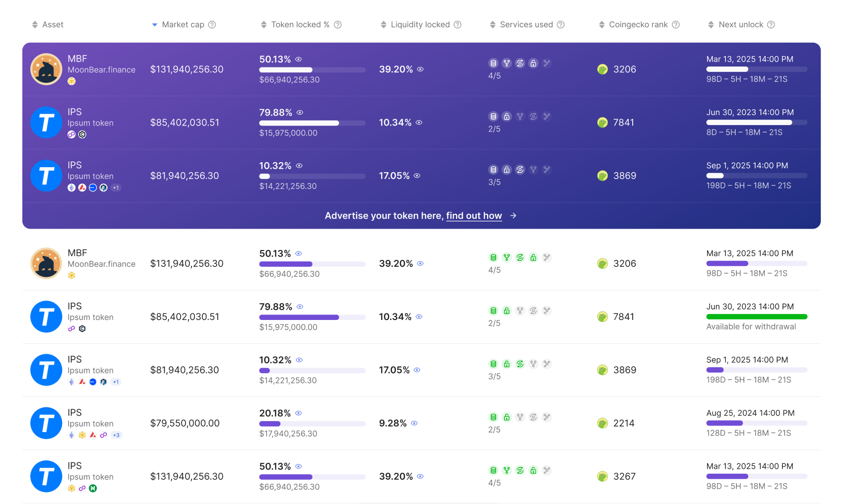This screenshot has height=504, width=846.
Task: Click the token locked progress bar for MBF
Action: click(312, 264)
